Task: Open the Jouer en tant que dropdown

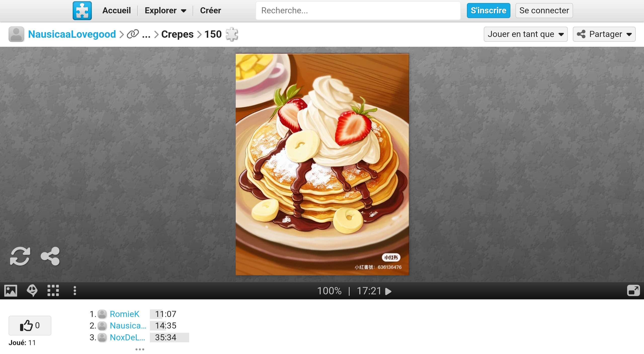Action: coord(526,34)
